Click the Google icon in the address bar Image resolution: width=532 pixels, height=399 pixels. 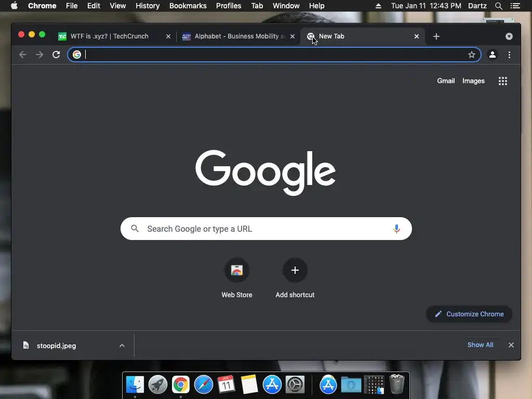(x=77, y=55)
